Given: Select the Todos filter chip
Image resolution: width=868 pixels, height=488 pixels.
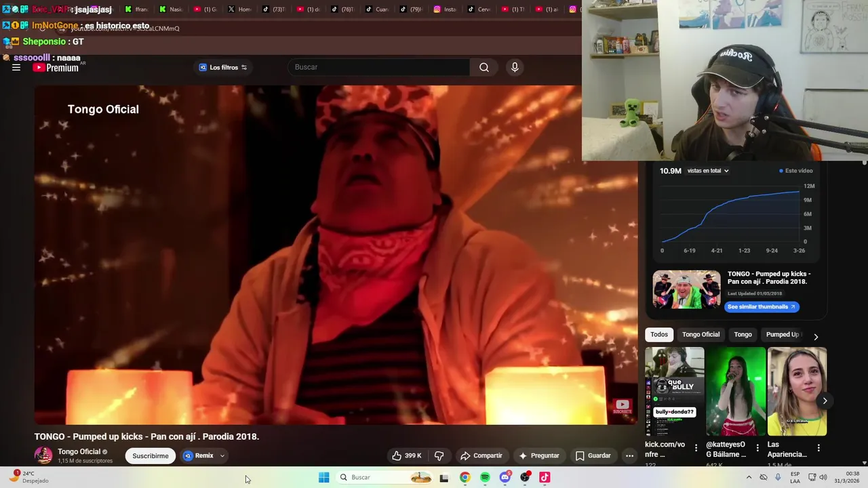Looking at the screenshot, I should click(x=659, y=334).
